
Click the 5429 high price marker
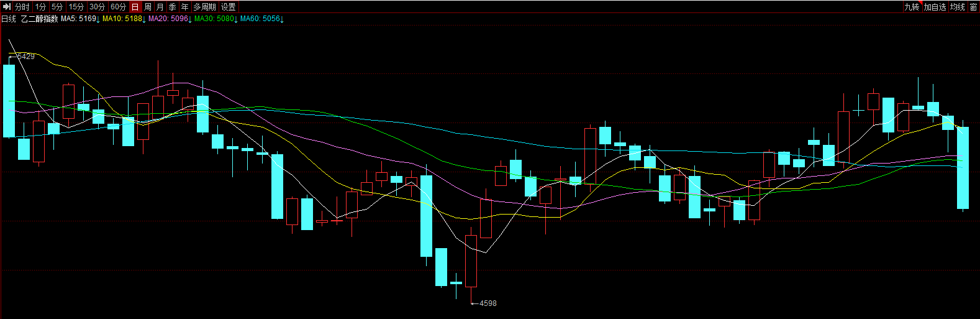click(26, 57)
